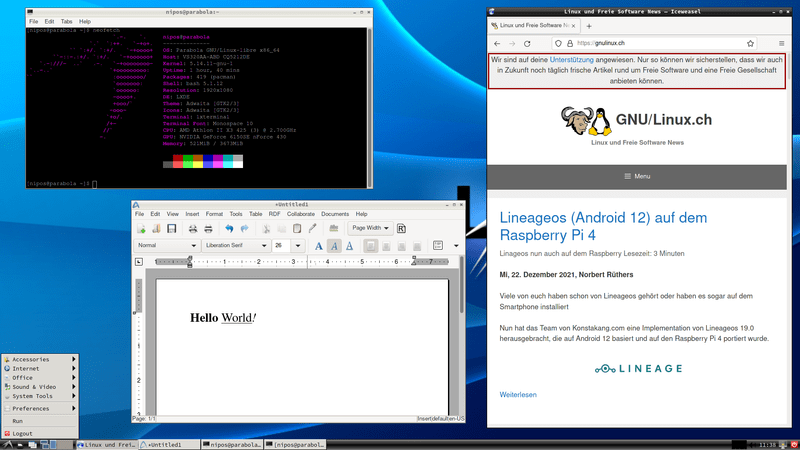Redo the action in AbiWord

tap(244, 229)
